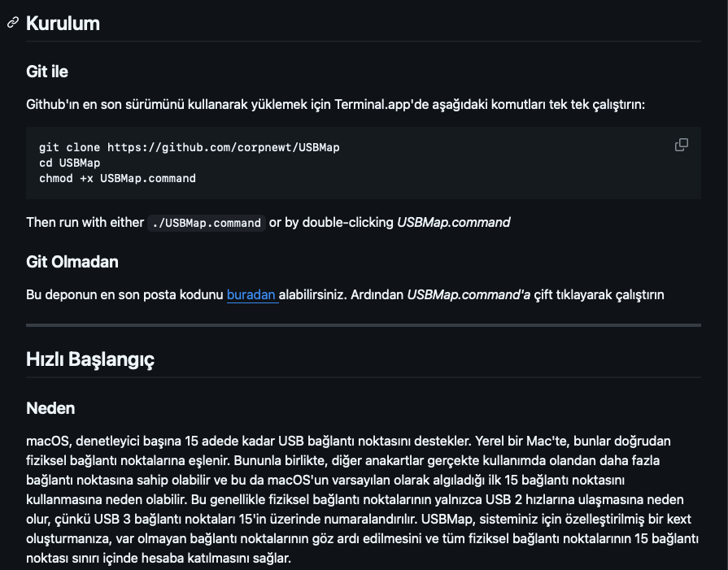Screen dimensions: 728x570
Task: Click the anchor link icon beside Kurulum
Action: [x=13, y=23]
